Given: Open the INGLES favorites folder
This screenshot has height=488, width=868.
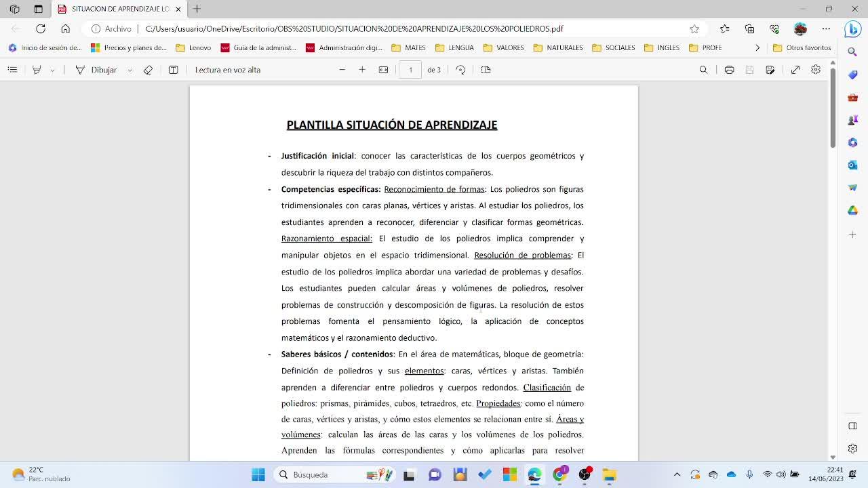Looking at the screenshot, I should [661, 48].
